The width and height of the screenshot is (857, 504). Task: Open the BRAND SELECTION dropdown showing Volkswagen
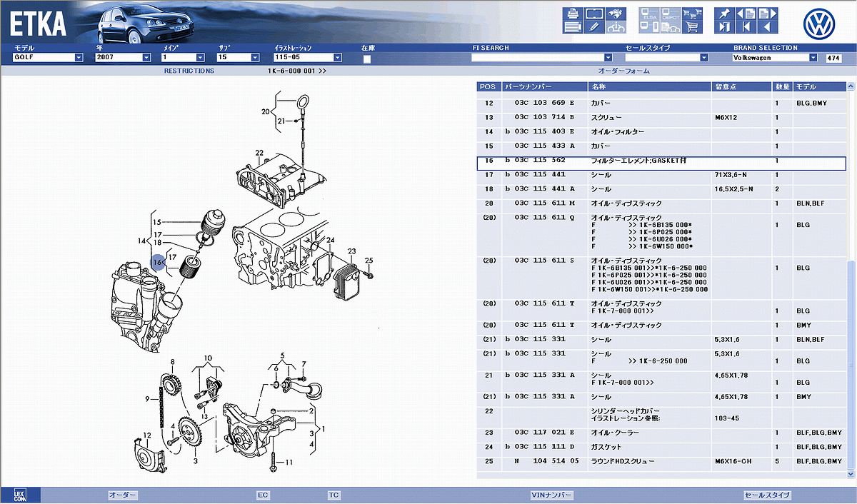(x=775, y=58)
